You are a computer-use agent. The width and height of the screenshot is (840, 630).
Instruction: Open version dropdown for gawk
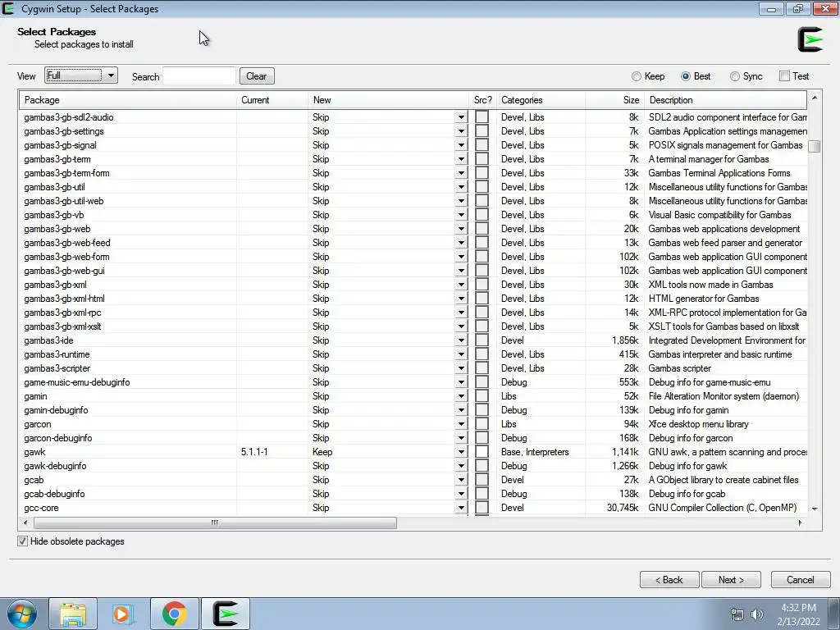(x=461, y=452)
